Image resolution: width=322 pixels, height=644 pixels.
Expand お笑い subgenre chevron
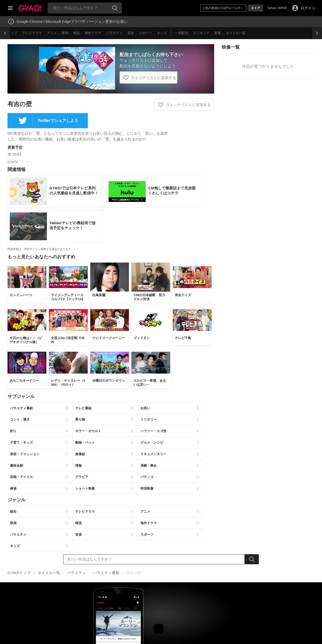click(198, 408)
